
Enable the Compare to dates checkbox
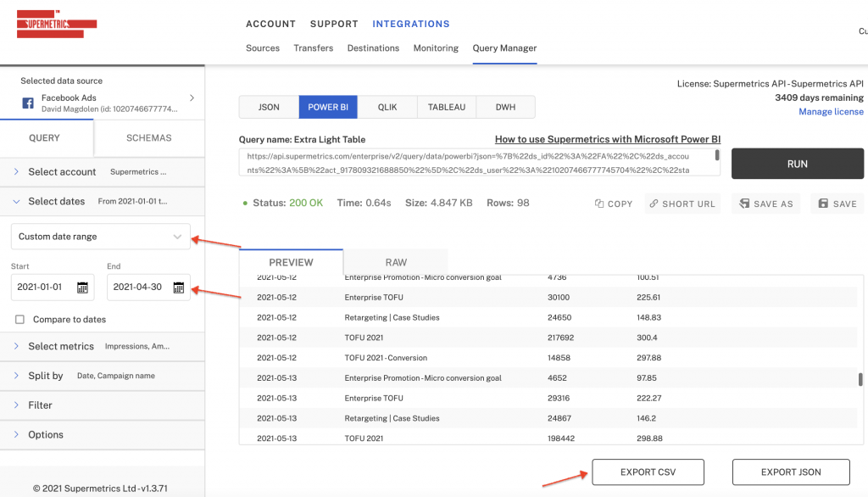coord(19,320)
